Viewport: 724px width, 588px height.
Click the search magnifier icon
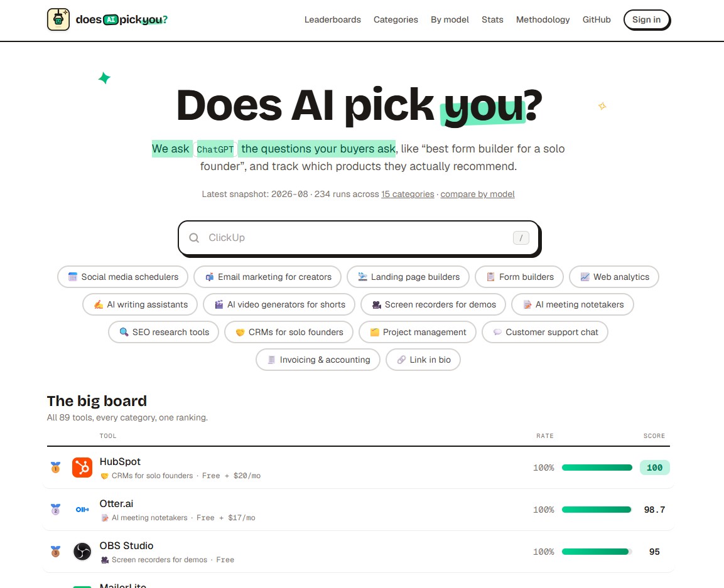[x=194, y=238]
